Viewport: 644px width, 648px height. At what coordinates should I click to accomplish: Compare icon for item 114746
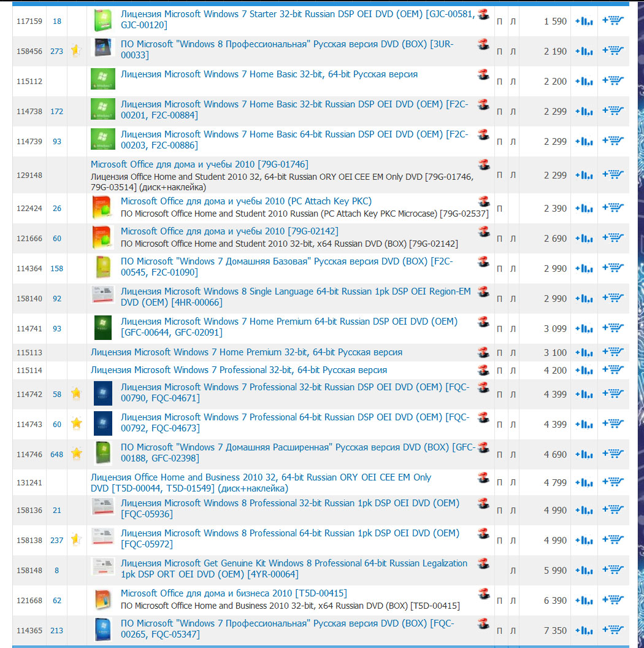click(x=584, y=455)
